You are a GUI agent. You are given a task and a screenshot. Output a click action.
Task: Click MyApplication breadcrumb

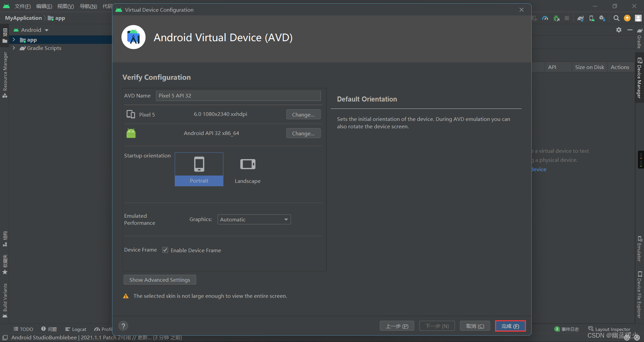[23, 18]
